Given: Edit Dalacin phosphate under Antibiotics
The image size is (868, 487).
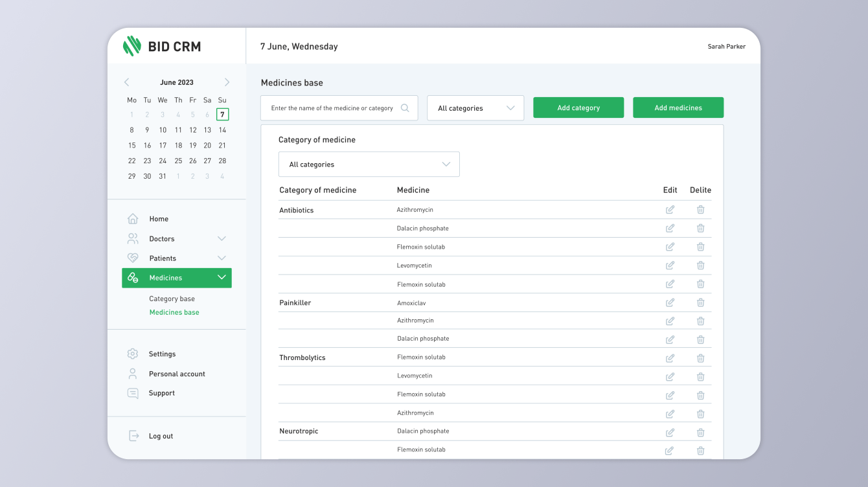Looking at the screenshot, I should 670,229.
